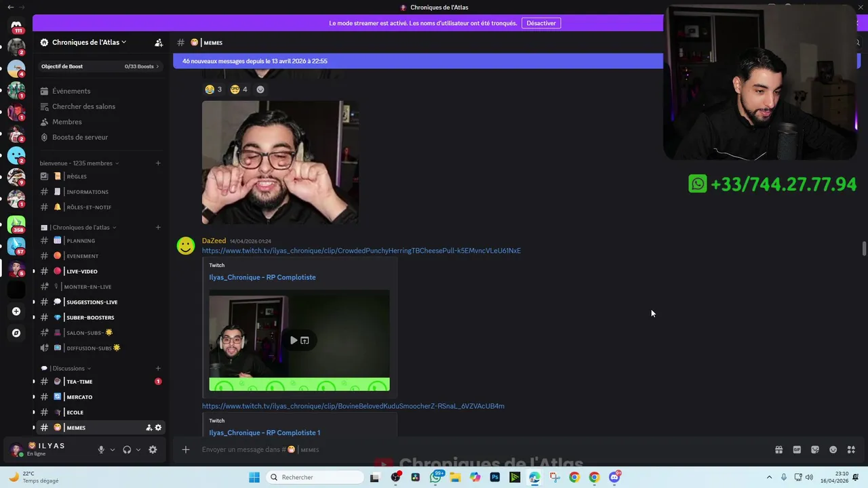Open the sticker picker
The width and height of the screenshot is (868, 488).
point(815,449)
